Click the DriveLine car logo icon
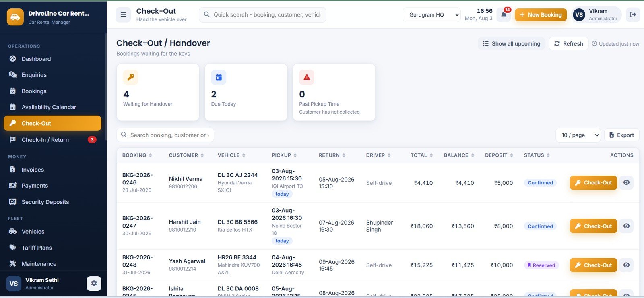This screenshot has width=644, height=298. coord(15,17)
